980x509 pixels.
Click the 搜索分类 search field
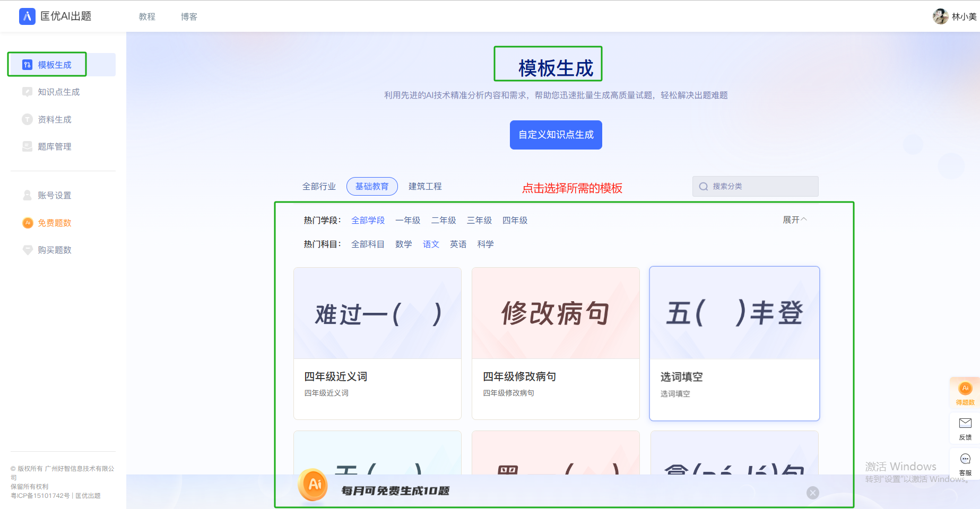[x=755, y=187]
